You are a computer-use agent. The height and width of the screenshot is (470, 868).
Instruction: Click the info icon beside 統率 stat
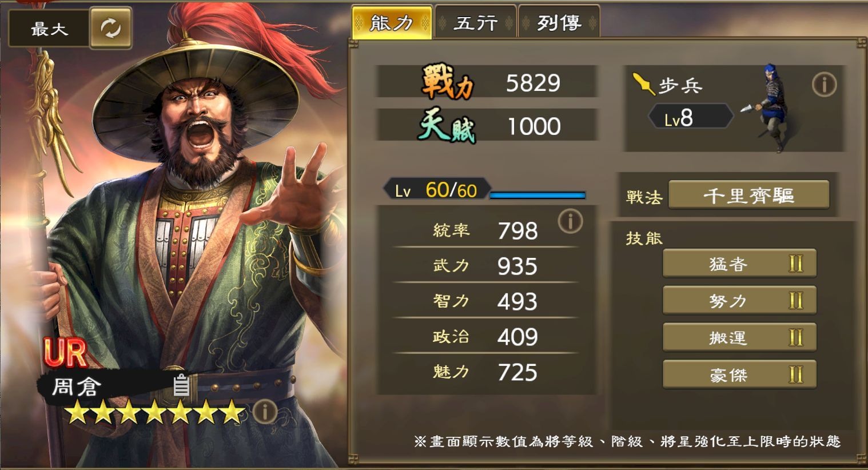pos(570,221)
